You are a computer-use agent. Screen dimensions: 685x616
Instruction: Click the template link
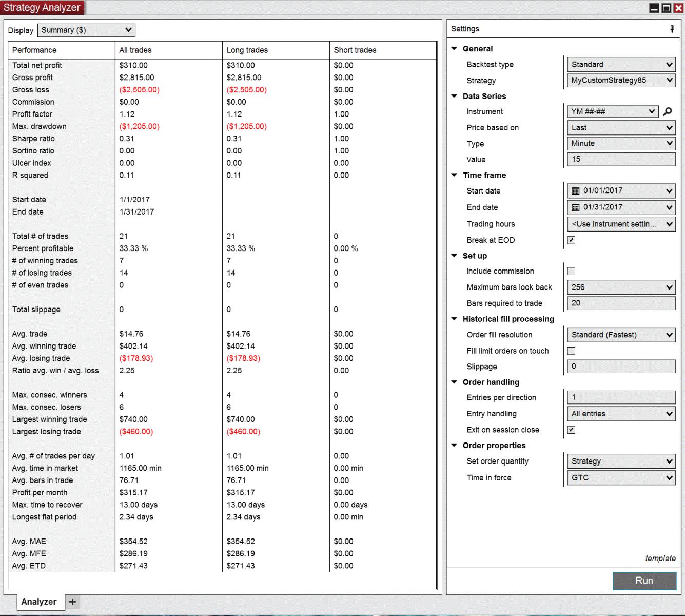[660, 559]
